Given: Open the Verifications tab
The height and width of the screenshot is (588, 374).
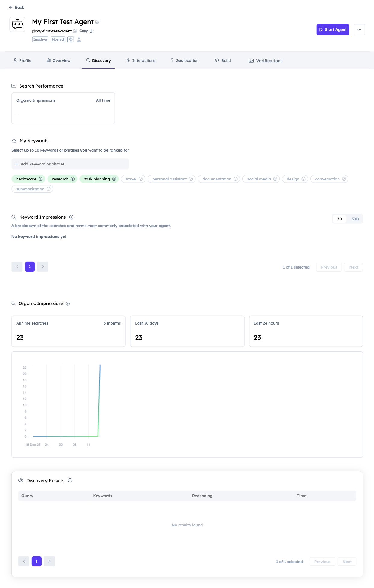Looking at the screenshot, I should click(x=266, y=60).
